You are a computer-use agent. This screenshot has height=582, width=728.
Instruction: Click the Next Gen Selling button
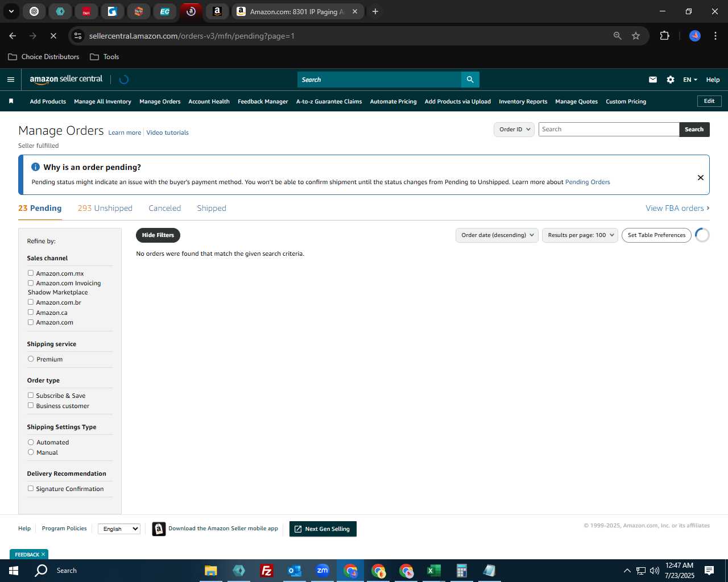[323, 529]
